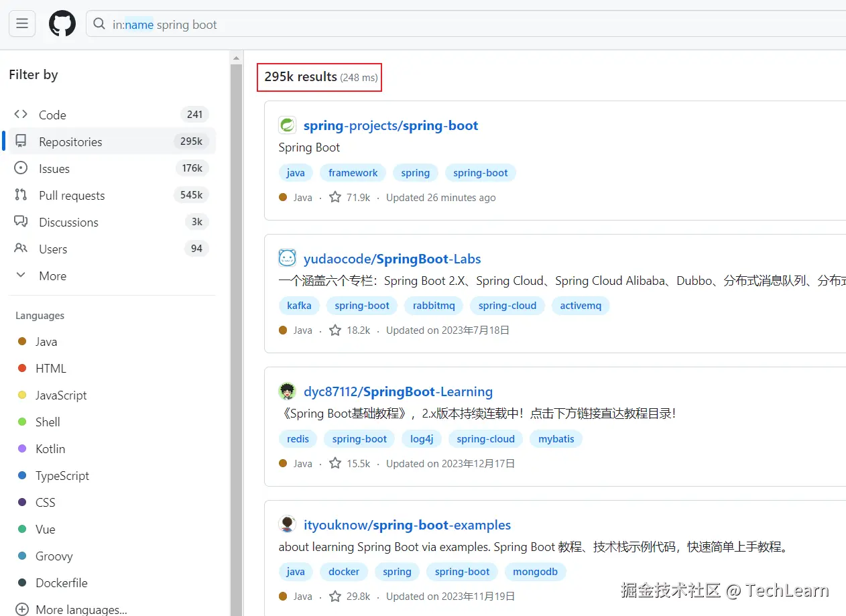846x616 pixels.
Task: Filter results by Pull requests
Action: [112, 195]
